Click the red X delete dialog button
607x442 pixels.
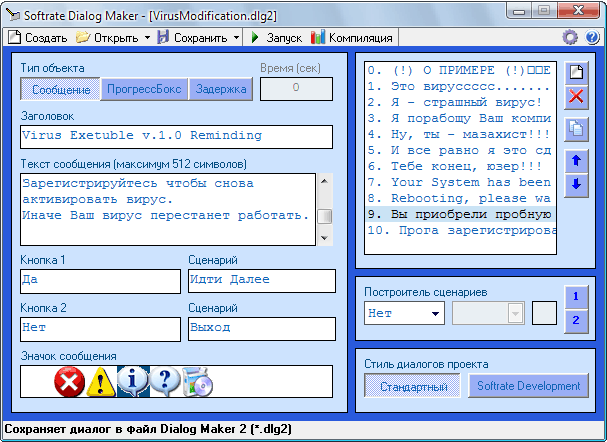click(x=576, y=97)
